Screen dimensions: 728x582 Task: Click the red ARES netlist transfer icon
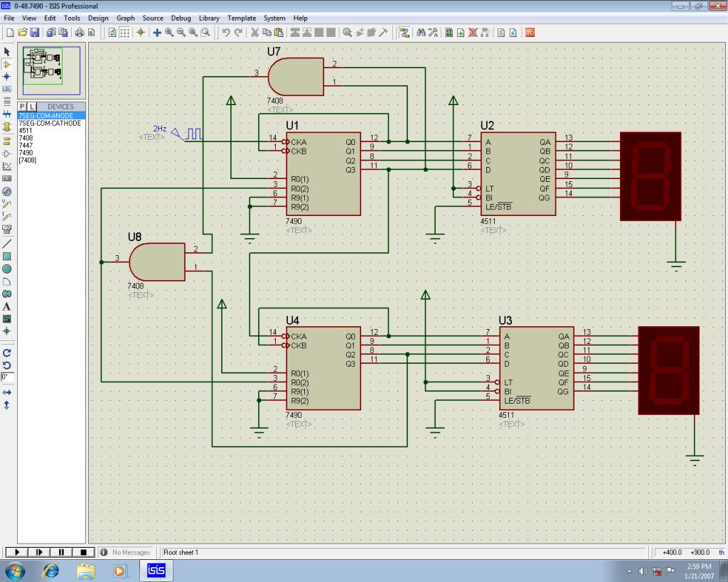(x=530, y=33)
